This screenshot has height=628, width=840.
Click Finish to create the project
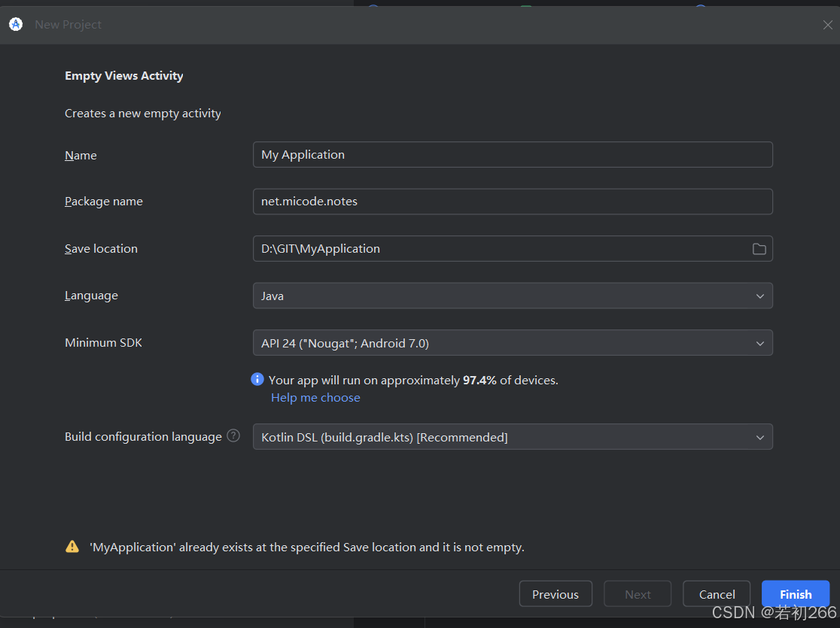796,593
